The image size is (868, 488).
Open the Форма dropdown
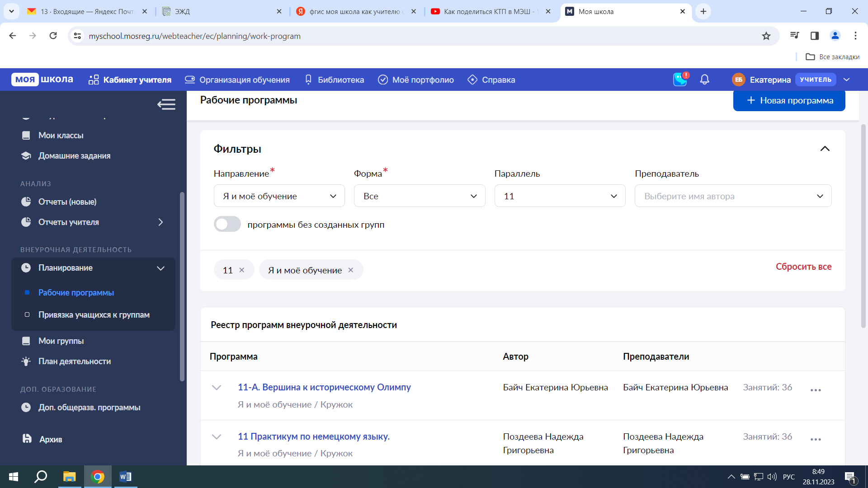[420, 196]
